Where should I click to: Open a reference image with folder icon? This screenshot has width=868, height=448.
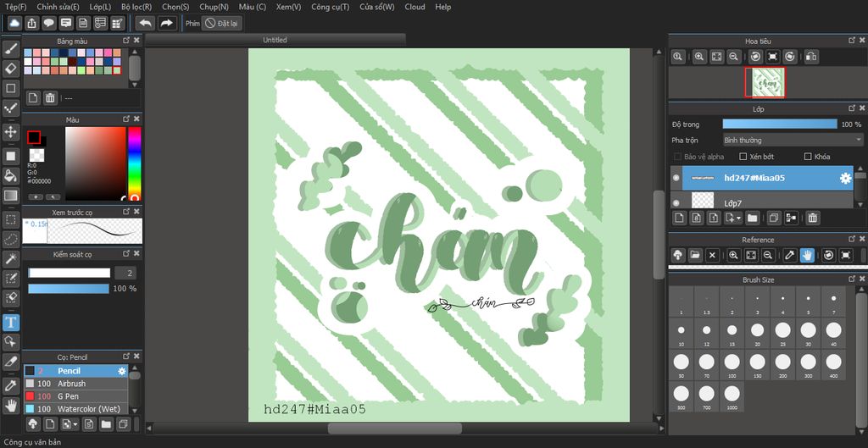(x=695, y=255)
